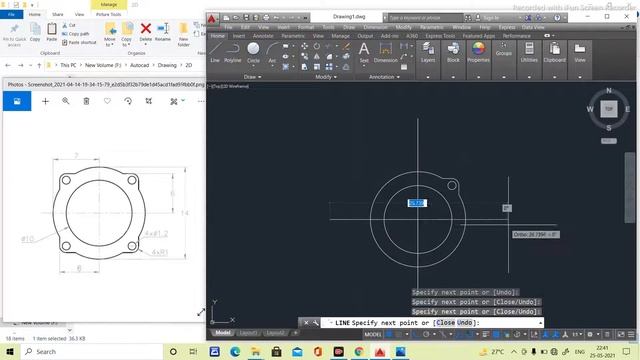
Task: Click trash delete icon in Photos toolbar
Action: tap(87, 101)
